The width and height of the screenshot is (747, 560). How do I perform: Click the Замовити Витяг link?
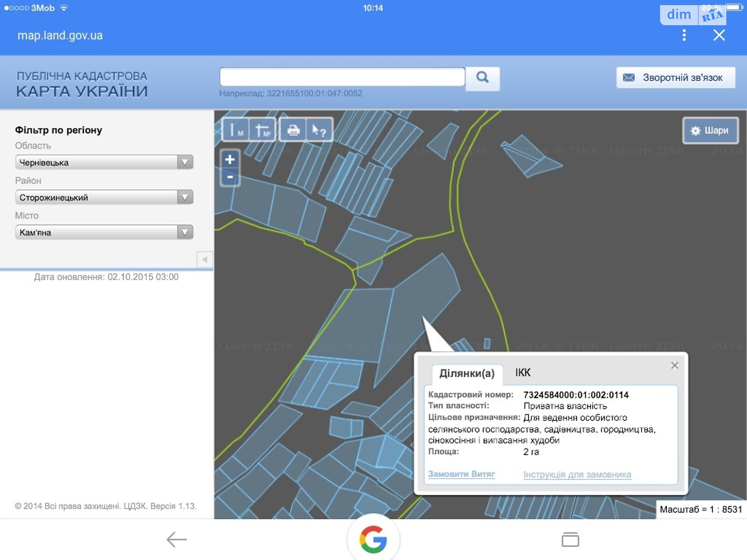coord(461,474)
